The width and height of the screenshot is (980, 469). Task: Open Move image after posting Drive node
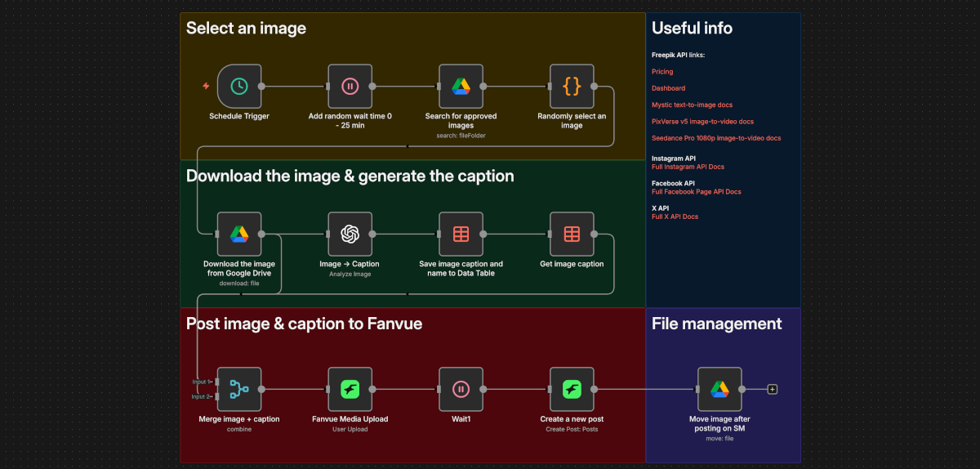[719, 389]
